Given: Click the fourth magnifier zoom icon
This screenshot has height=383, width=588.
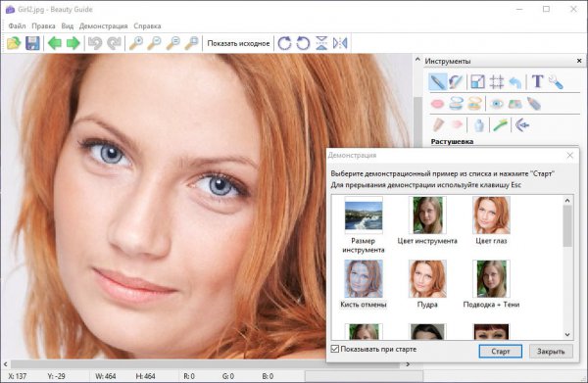Looking at the screenshot, I should point(192,43).
